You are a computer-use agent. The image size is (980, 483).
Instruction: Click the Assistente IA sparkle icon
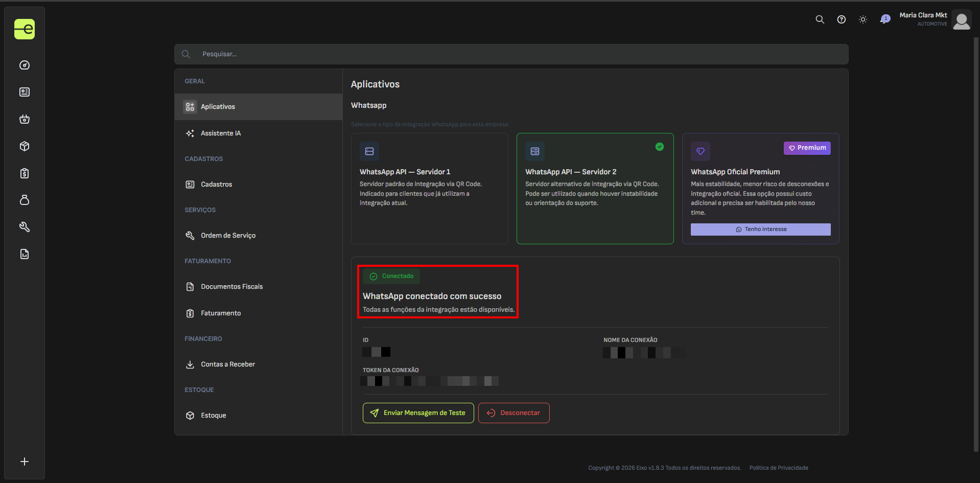190,133
